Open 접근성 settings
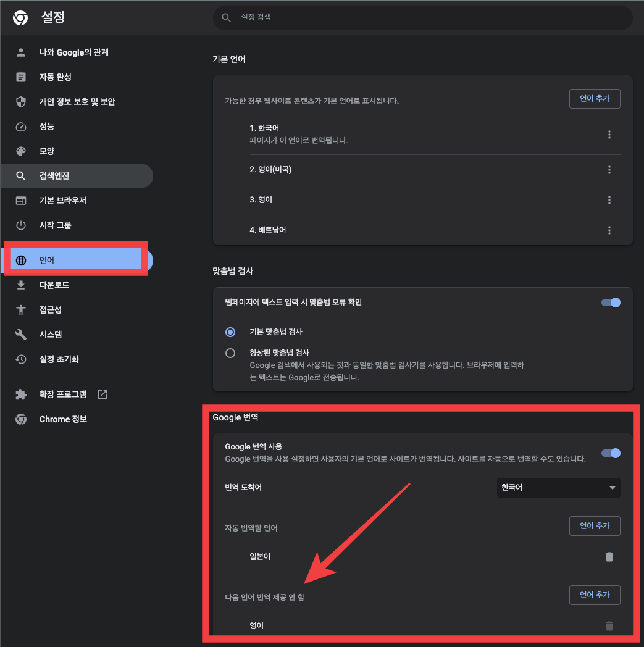644x647 pixels. [77, 310]
